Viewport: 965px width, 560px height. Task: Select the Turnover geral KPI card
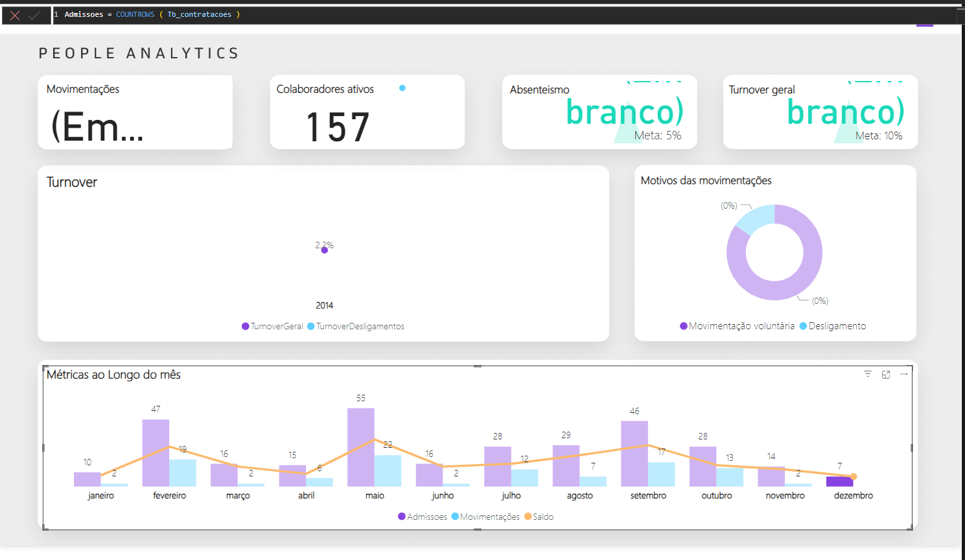820,112
